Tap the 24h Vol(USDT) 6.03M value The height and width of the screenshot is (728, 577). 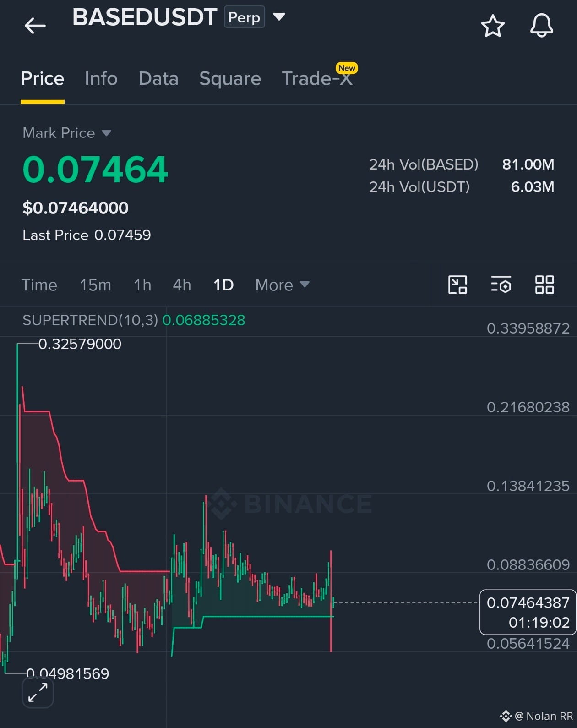(533, 187)
